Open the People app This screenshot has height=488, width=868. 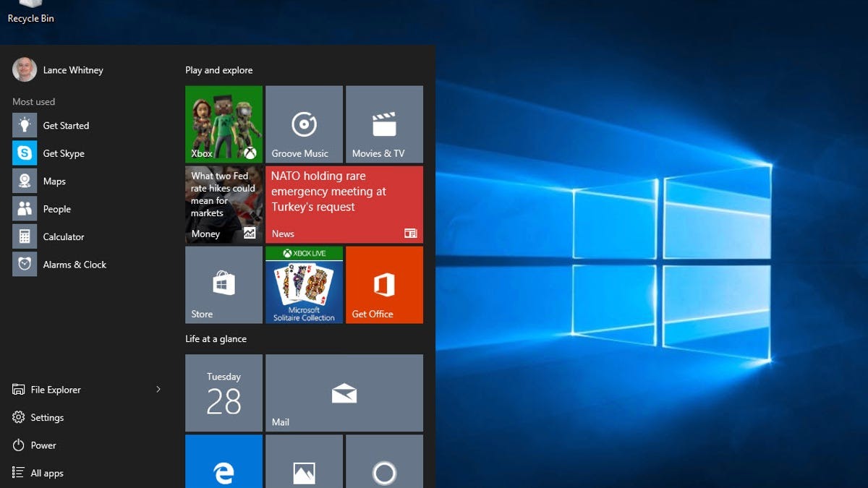click(x=56, y=208)
